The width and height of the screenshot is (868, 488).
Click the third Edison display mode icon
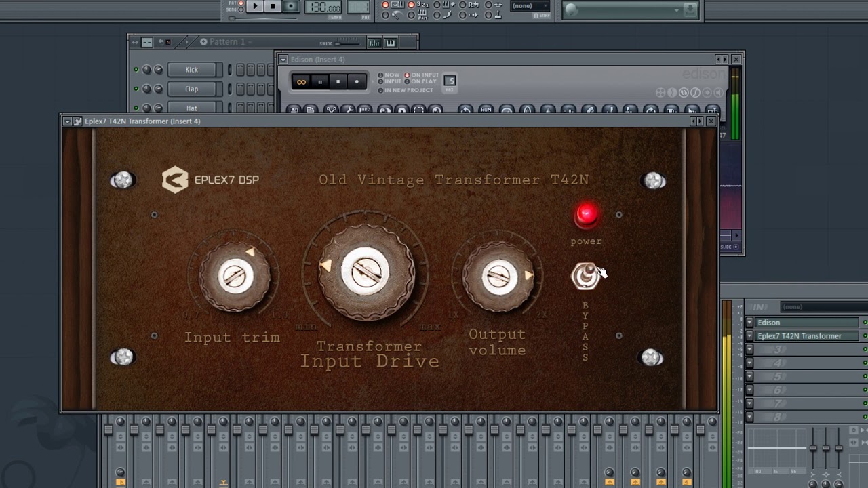point(684,92)
